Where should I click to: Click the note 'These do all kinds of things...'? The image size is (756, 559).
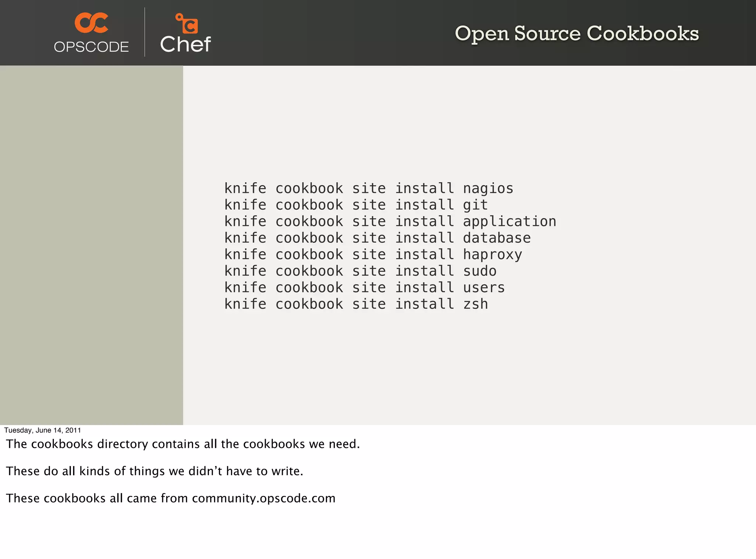click(x=155, y=471)
